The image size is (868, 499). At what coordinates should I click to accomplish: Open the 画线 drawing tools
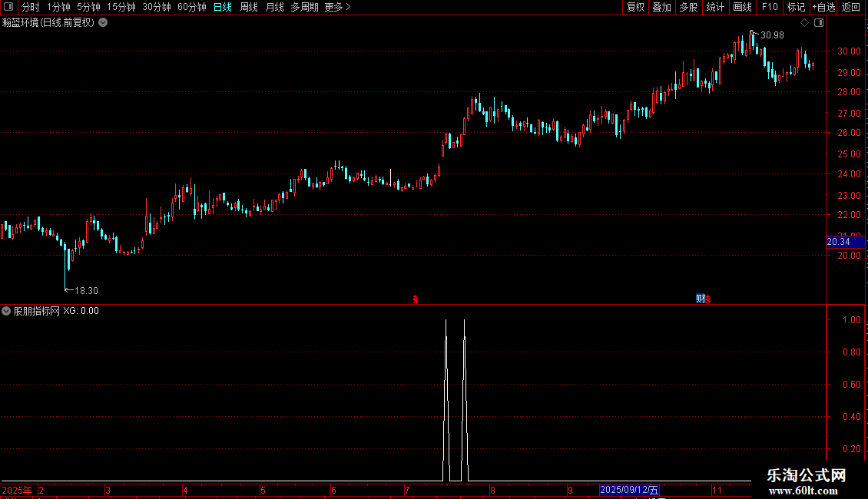pyautogui.click(x=742, y=7)
